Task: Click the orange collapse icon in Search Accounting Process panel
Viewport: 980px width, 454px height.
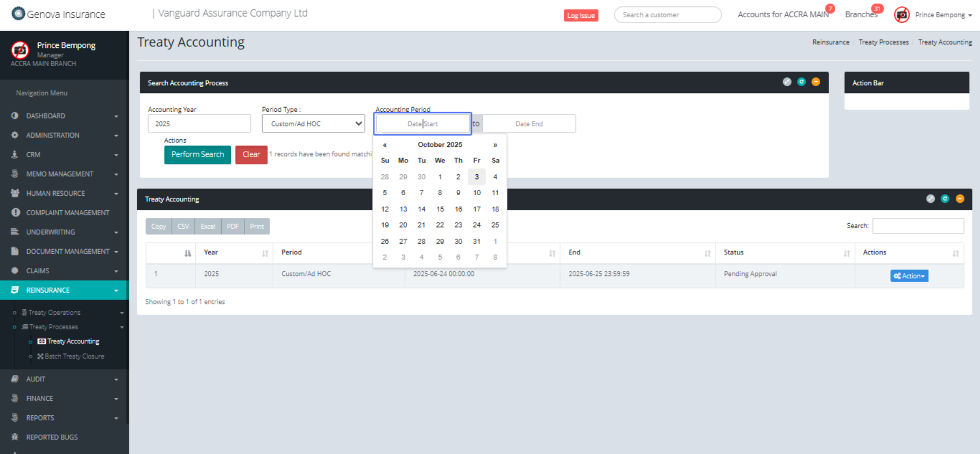Action: 816,82
